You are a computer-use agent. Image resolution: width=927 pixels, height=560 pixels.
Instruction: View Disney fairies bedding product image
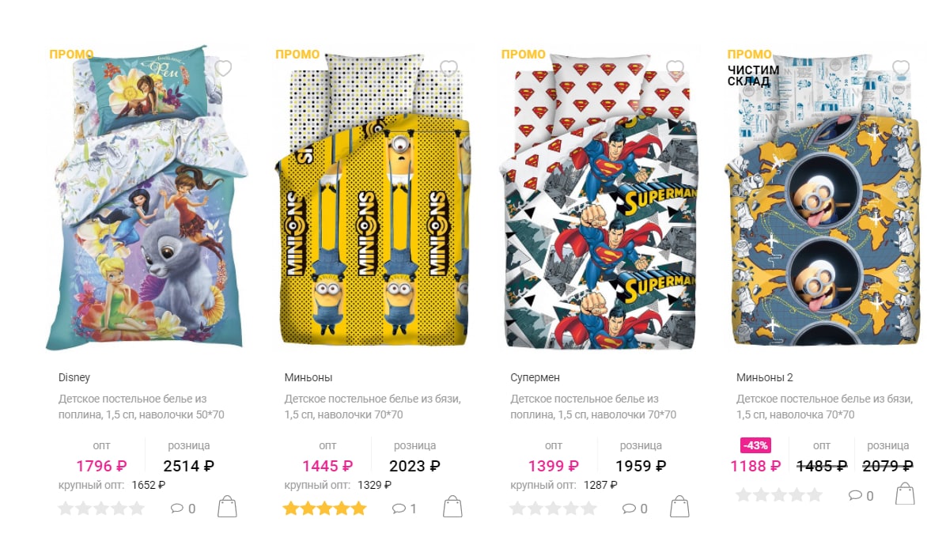pyautogui.click(x=146, y=198)
